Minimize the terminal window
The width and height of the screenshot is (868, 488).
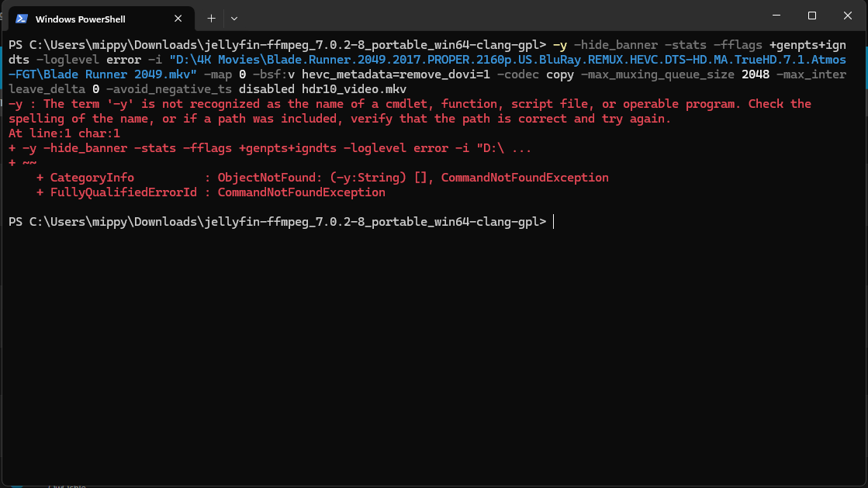pyautogui.click(x=777, y=16)
